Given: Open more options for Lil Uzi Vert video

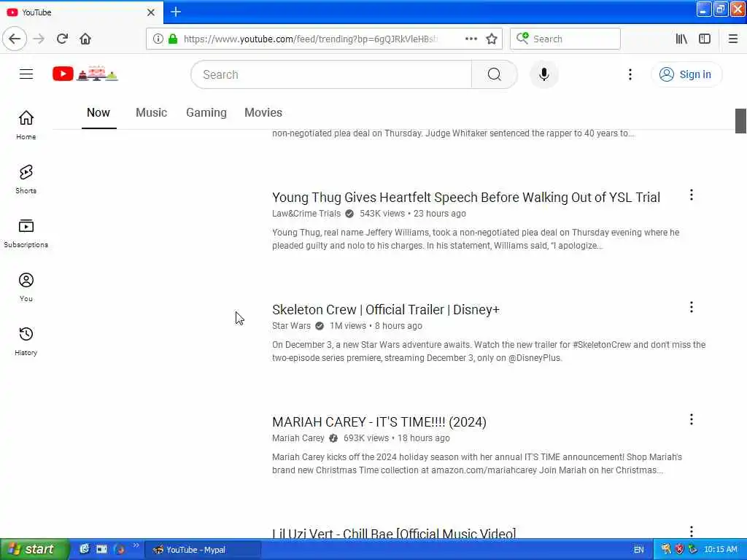Looking at the screenshot, I should 692,531.
